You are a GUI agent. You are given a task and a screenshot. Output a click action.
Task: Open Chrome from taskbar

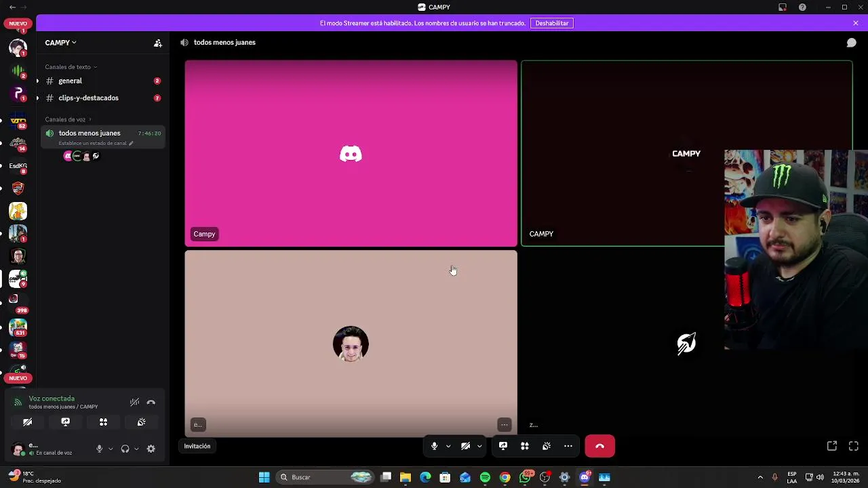tap(505, 477)
